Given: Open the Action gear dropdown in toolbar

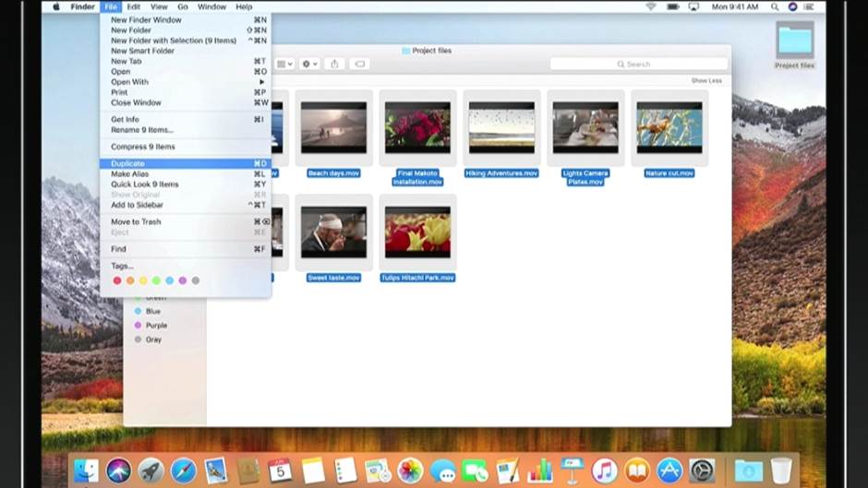Looking at the screenshot, I should 308,64.
